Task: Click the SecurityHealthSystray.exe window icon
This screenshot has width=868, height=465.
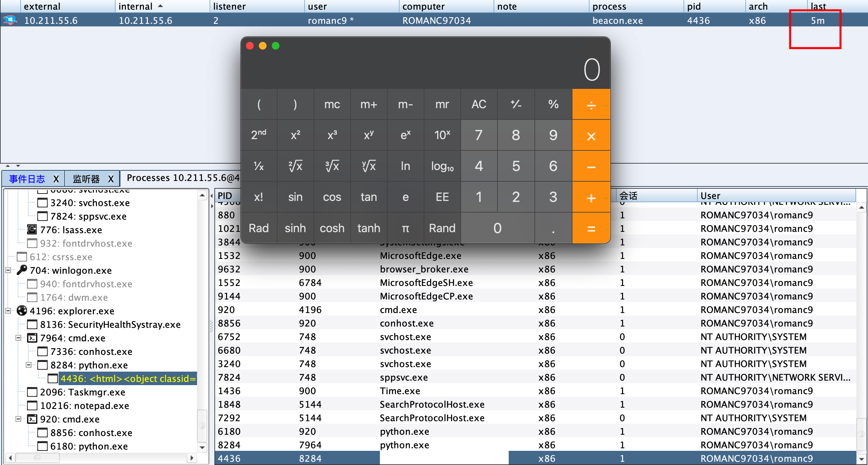Action: point(32,325)
